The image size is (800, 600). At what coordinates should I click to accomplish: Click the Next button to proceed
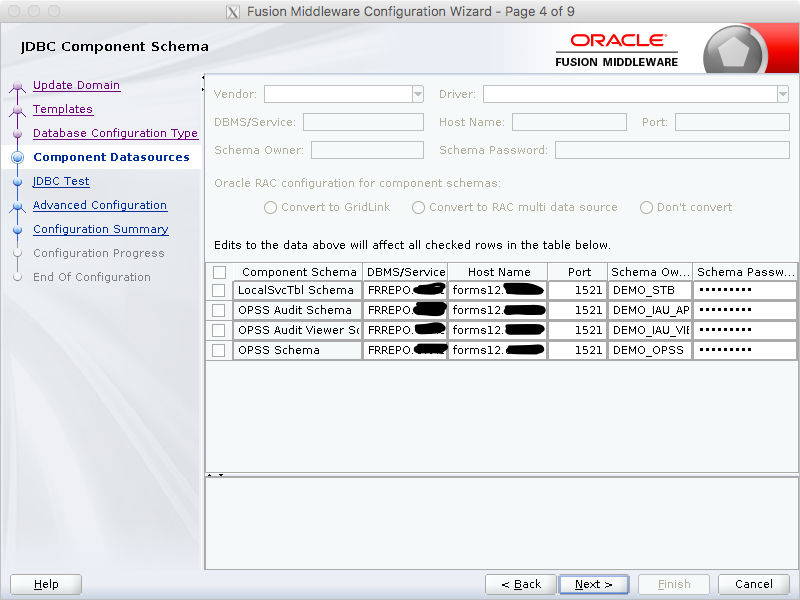click(x=594, y=584)
